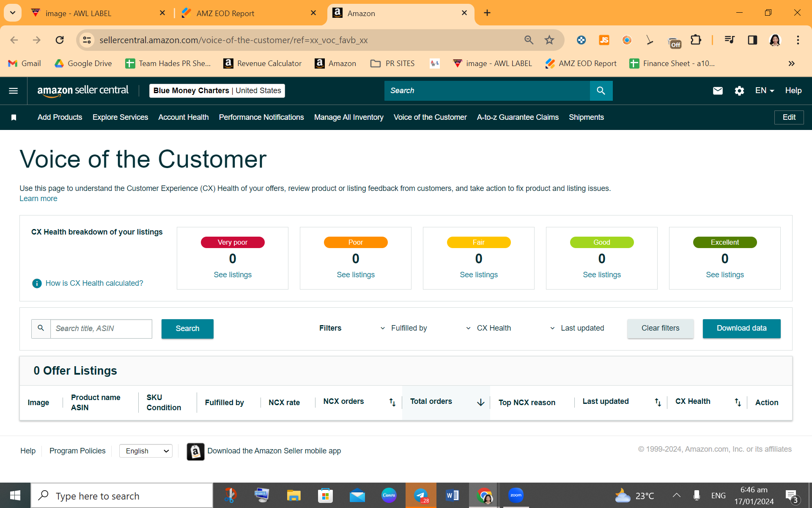Open the Help link in header
The width and height of the screenshot is (812, 508).
click(x=793, y=91)
